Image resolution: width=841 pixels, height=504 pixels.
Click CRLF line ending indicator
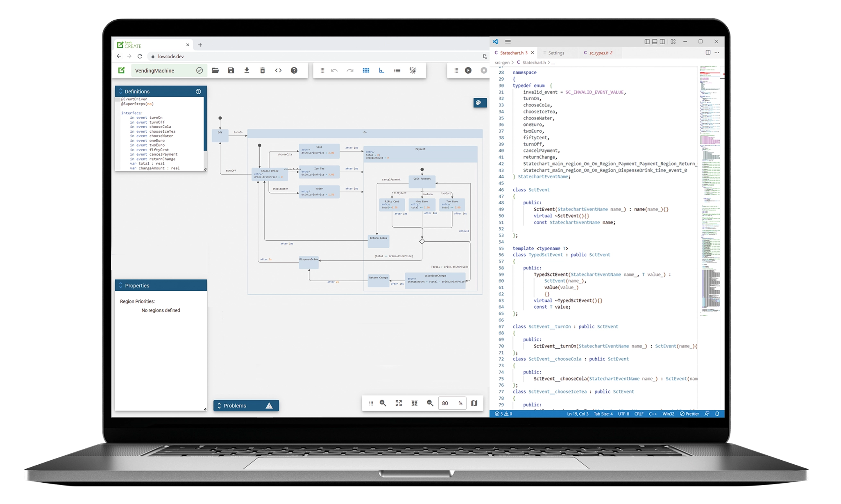(639, 414)
